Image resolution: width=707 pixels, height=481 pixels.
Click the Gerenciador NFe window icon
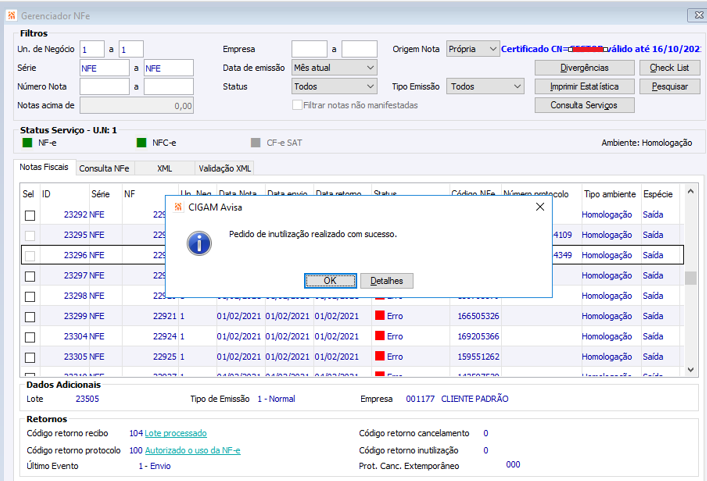pyautogui.click(x=12, y=13)
